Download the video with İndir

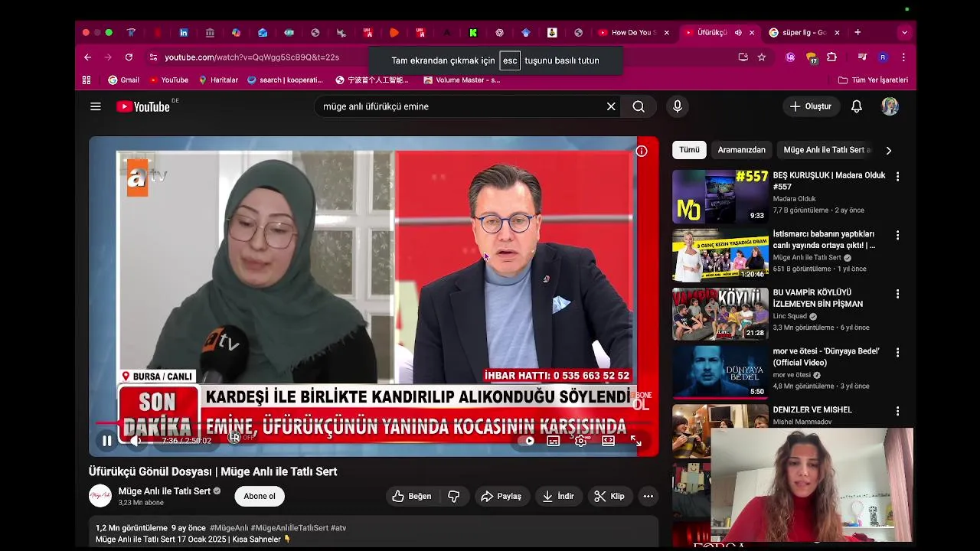pyautogui.click(x=558, y=496)
